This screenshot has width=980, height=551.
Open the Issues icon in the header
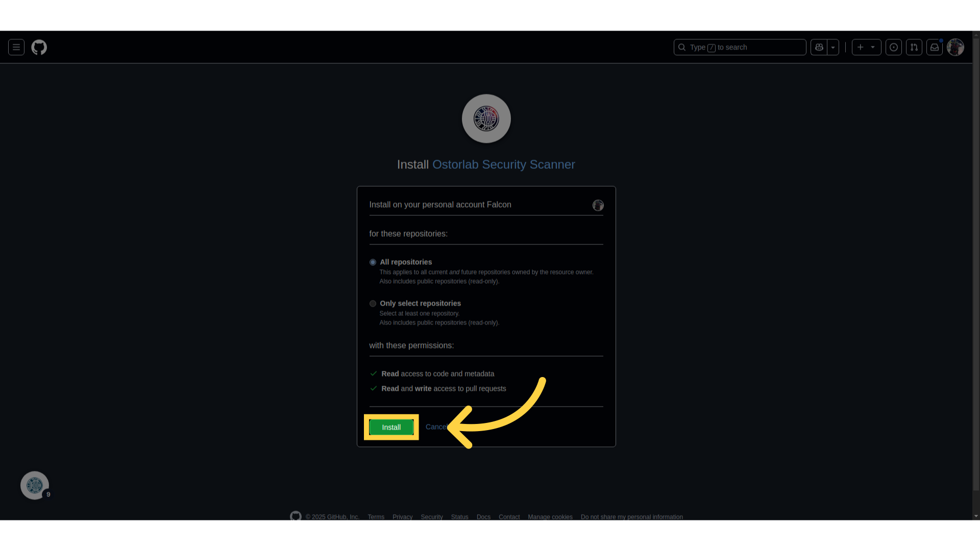pos(894,47)
